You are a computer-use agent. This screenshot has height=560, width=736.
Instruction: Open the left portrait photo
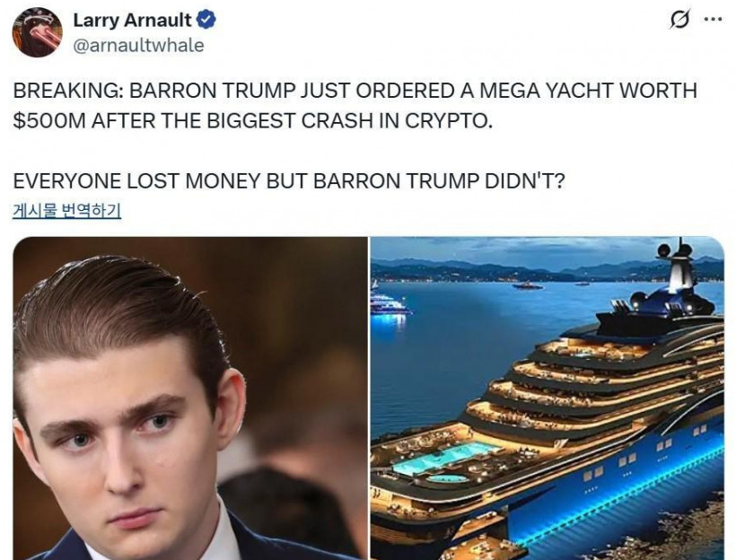click(190, 398)
